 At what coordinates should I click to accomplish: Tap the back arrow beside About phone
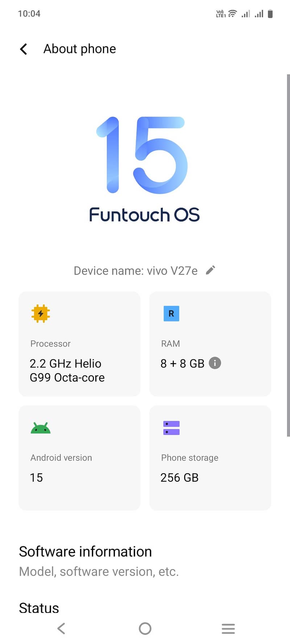[24, 49]
